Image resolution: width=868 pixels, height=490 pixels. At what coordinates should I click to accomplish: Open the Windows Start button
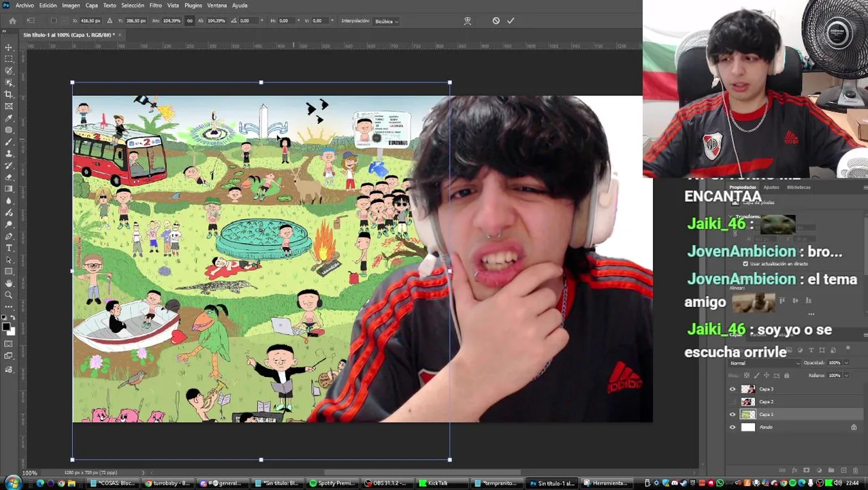point(14,483)
